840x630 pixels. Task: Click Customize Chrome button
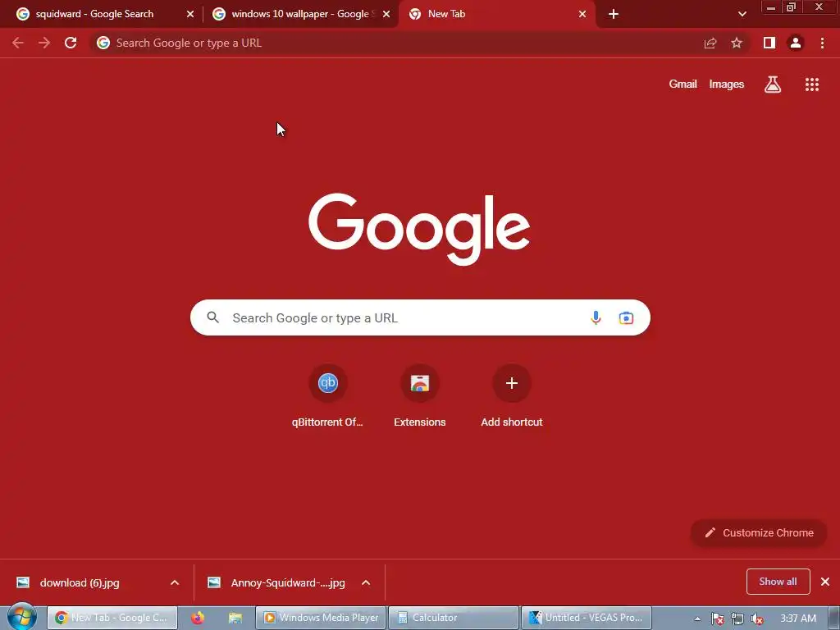click(759, 532)
